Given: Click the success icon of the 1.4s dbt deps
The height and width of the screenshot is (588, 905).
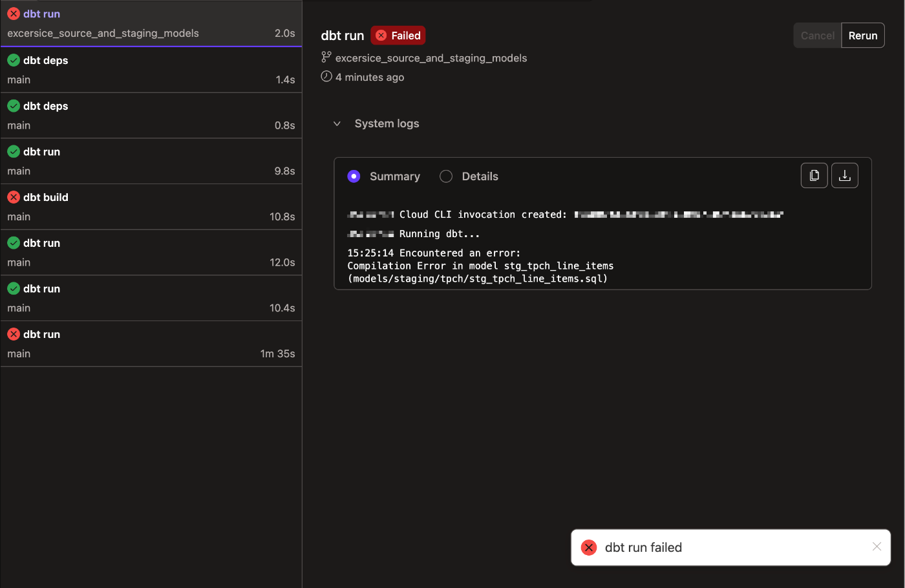Looking at the screenshot, I should point(14,60).
